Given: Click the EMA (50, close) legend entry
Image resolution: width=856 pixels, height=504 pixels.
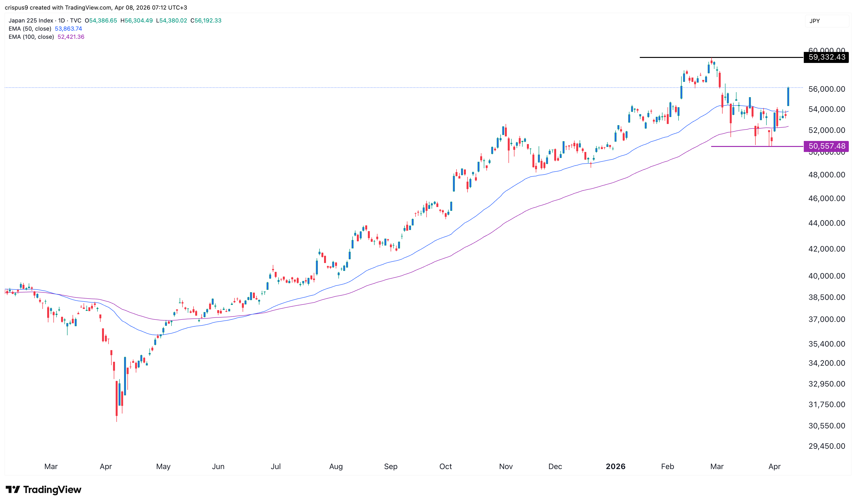Looking at the screenshot, I should pos(30,28).
